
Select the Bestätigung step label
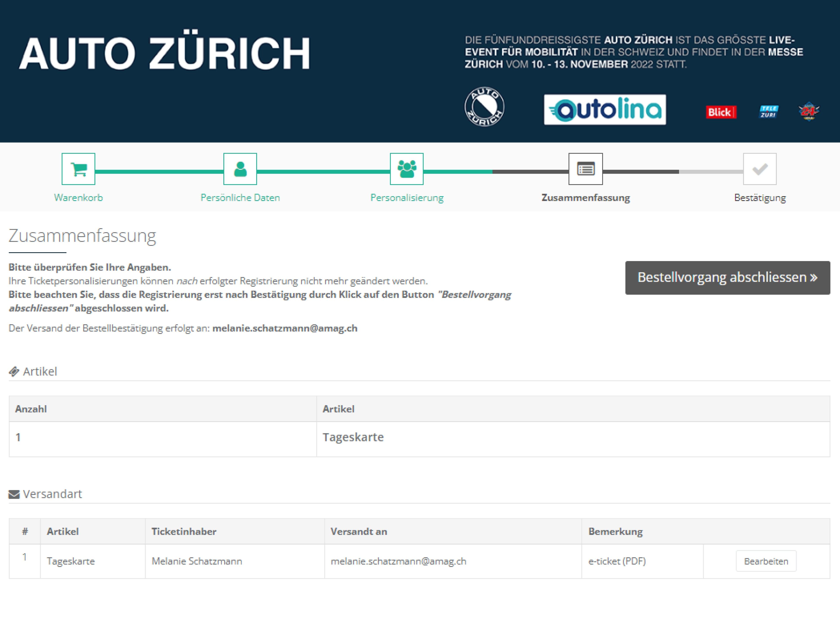click(x=760, y=198)
